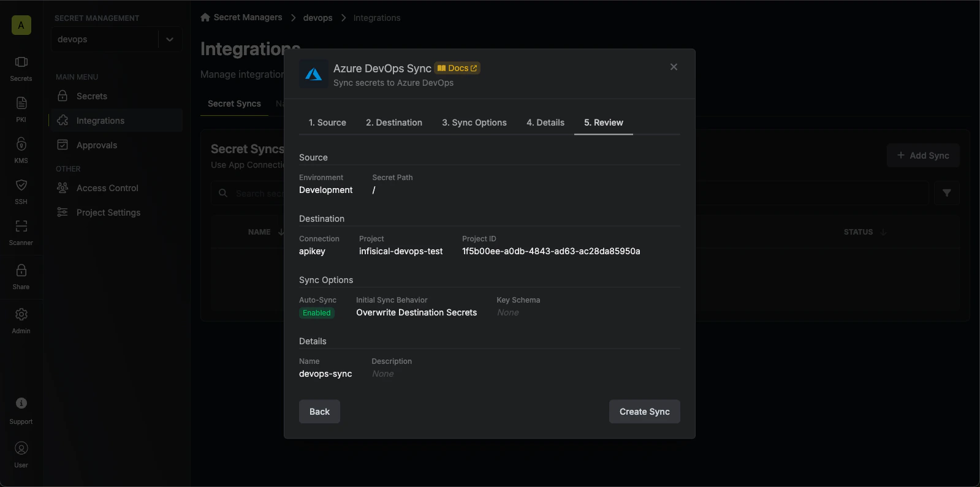Click the Azure DevOps logo icon
The height and width of the screenshot is (487, 980).
point(314,74)
